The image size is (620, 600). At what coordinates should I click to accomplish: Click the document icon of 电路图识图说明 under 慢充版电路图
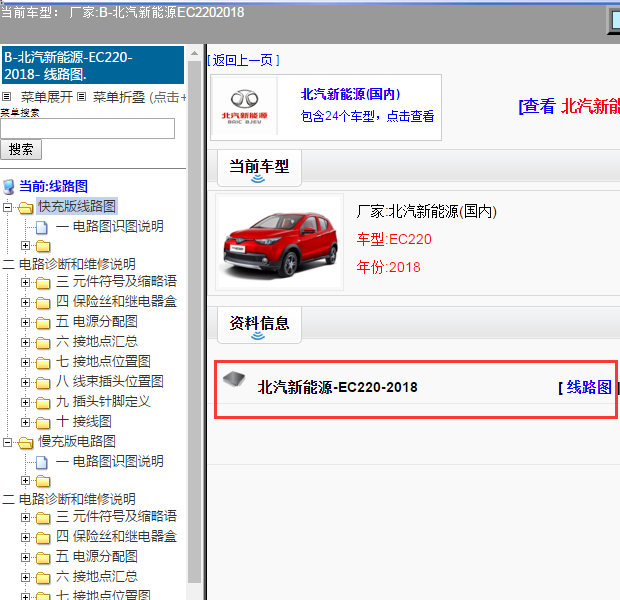[42, 462]
